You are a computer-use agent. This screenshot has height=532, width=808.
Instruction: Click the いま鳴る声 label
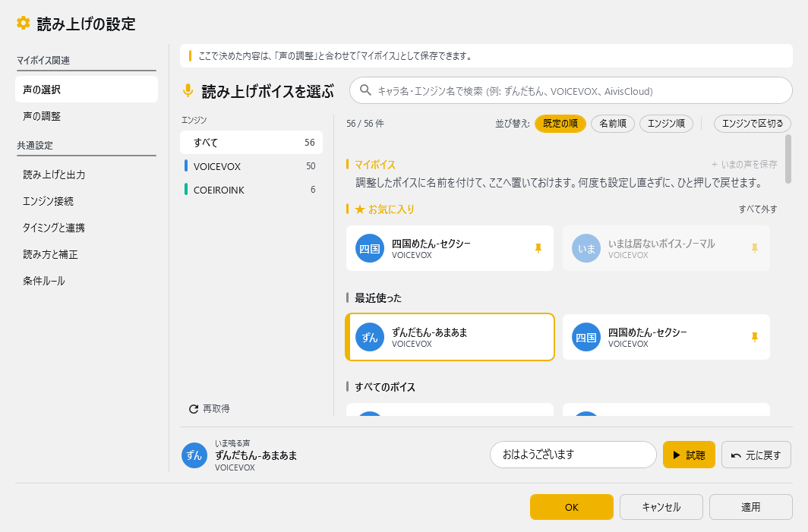coord(232,443)
